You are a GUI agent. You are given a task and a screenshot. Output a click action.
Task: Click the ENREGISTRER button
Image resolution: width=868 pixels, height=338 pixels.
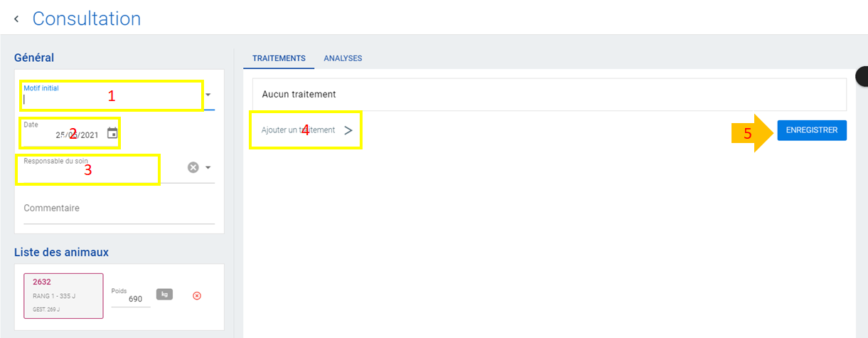[812, 130]
